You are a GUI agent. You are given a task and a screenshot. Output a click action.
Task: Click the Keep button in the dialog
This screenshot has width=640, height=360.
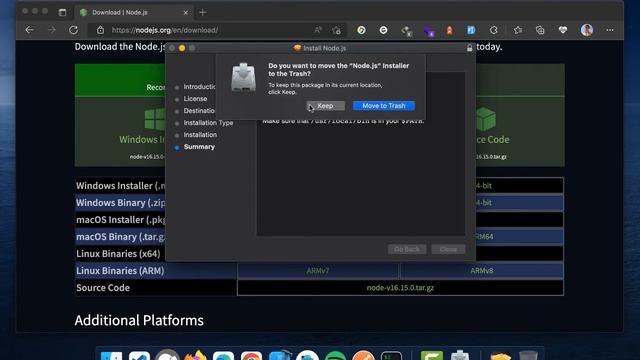(325, 106)
